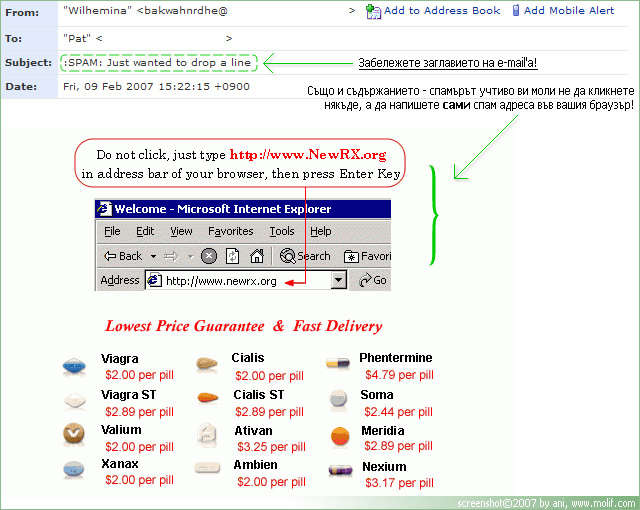Click the $4.79 per pill price
The width and height of the screenshot is (640, 510).
point(399,375)
